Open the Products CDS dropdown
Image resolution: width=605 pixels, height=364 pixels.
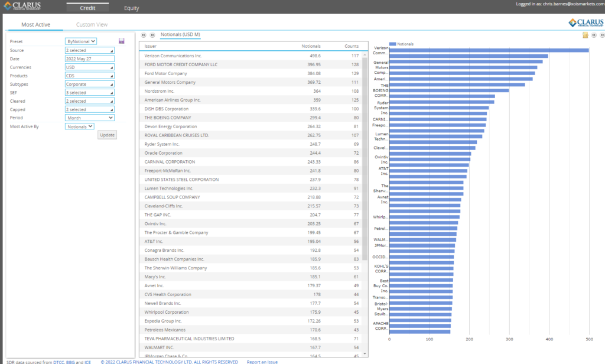click(x=90, y=76)
